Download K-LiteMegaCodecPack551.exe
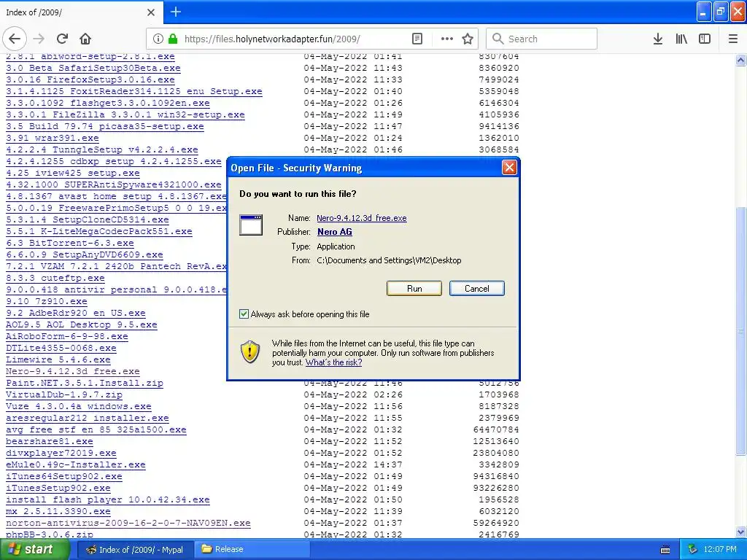The height and width of the screenshot is (560, 747). 99,231
